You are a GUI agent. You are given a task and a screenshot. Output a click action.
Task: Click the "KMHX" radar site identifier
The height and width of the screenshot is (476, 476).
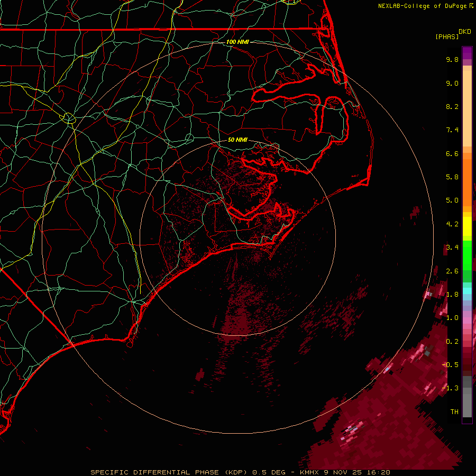click(x=309, y=472)
